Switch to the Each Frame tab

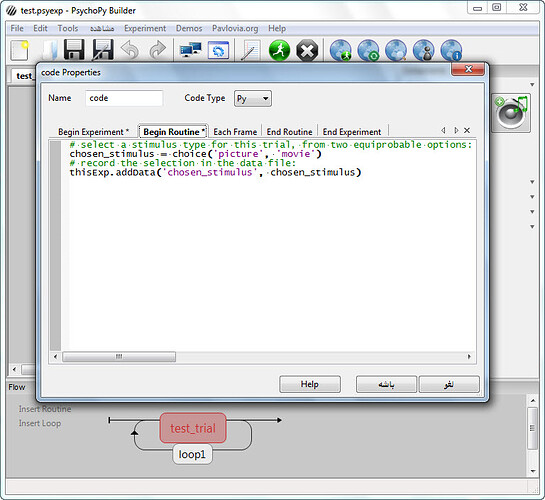click(x=235, y=132)
